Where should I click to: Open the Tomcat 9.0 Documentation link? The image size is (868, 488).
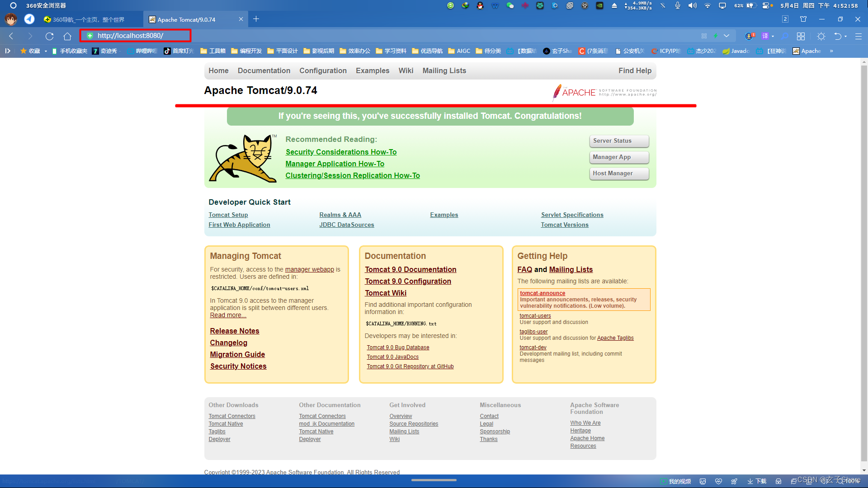(410, 270)
